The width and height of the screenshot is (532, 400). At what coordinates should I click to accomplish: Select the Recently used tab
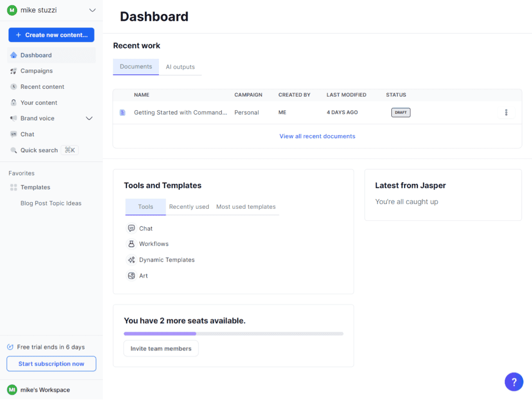pyautogui.click(x=189, y=207)
